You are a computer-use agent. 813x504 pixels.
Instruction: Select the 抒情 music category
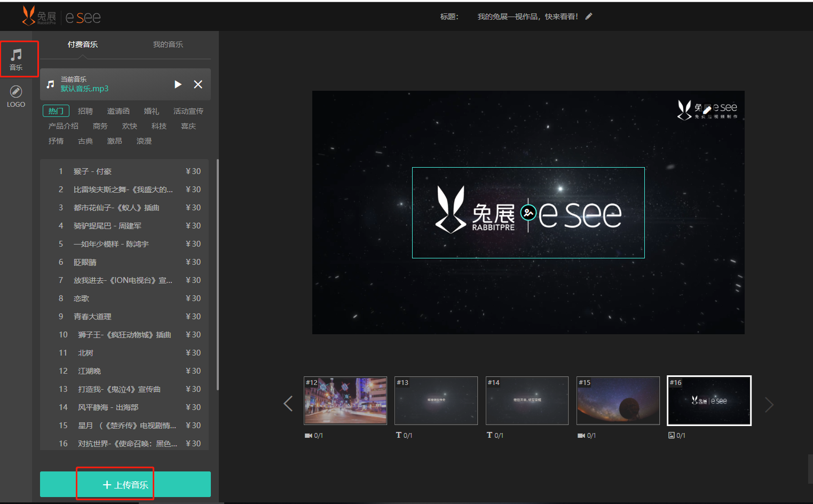(x=56, y=141)
